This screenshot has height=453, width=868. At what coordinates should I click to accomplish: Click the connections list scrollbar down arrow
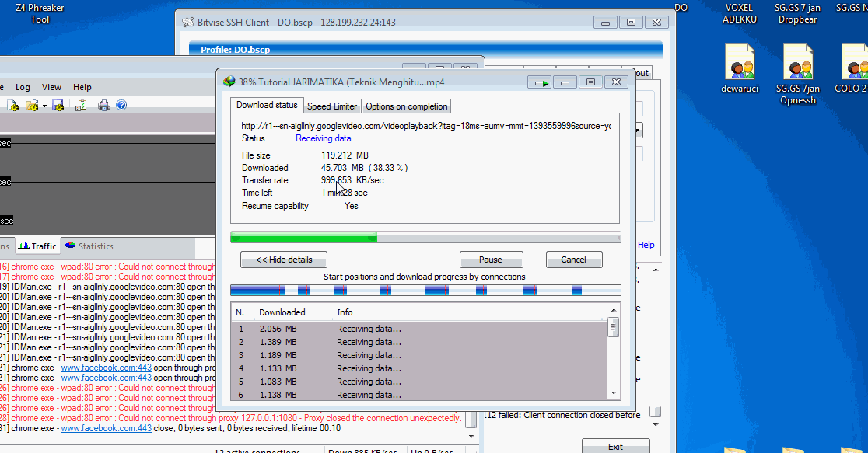[x=614, y=393]
